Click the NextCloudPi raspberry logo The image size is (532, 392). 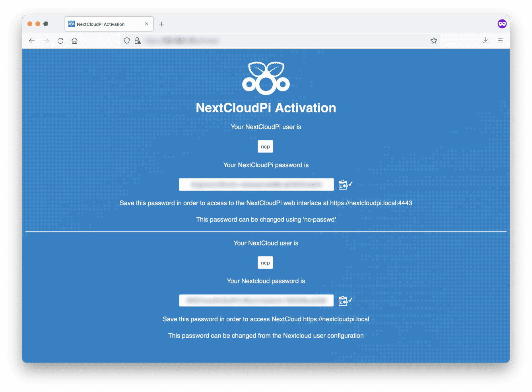[266, 77]
